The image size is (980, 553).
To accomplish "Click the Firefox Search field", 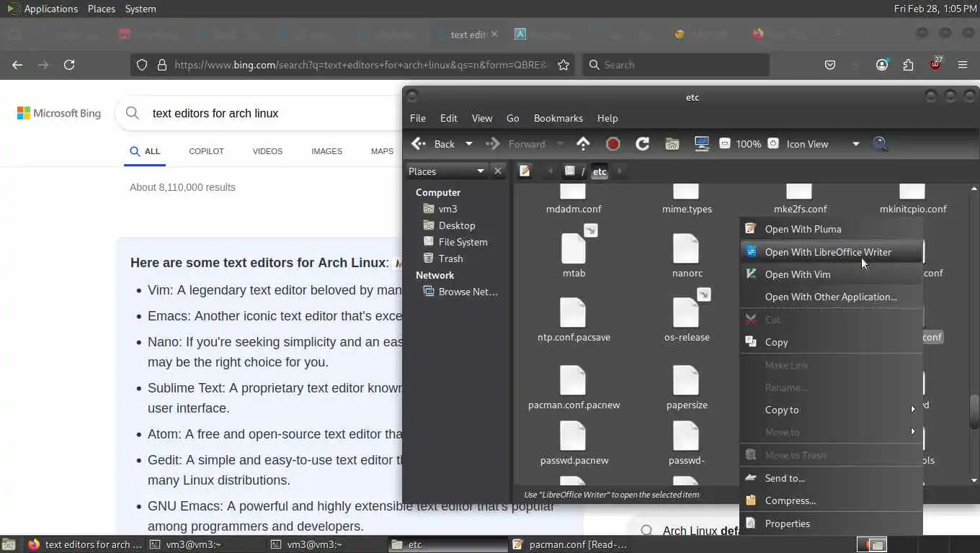I will [x=676, y=65].
